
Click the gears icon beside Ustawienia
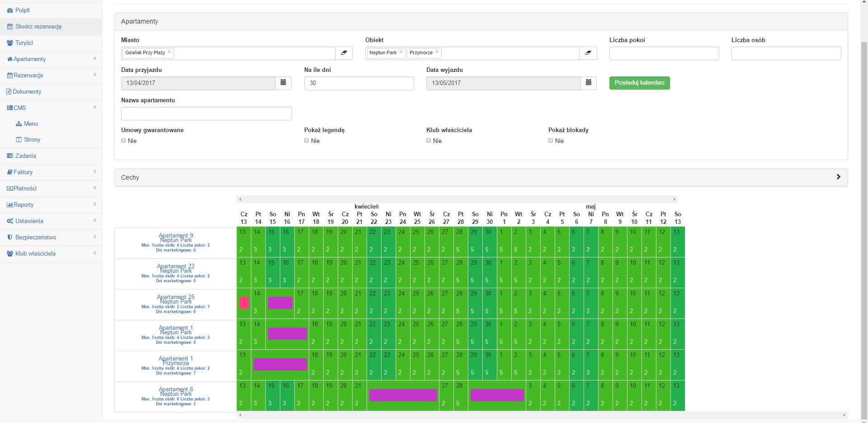coord(10,221)
